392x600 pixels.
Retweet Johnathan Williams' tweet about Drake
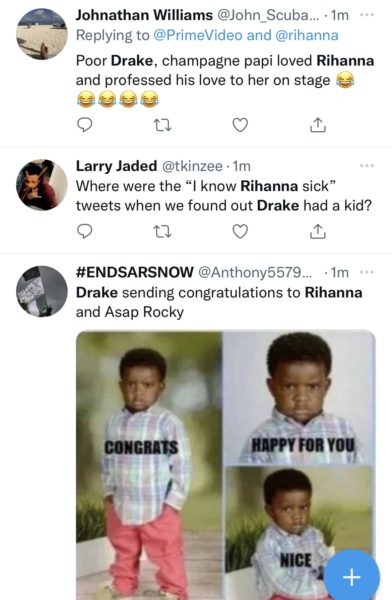pos(162,125)
